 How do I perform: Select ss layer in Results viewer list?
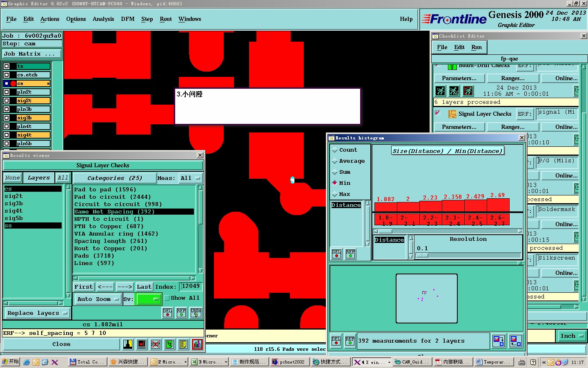33,226
